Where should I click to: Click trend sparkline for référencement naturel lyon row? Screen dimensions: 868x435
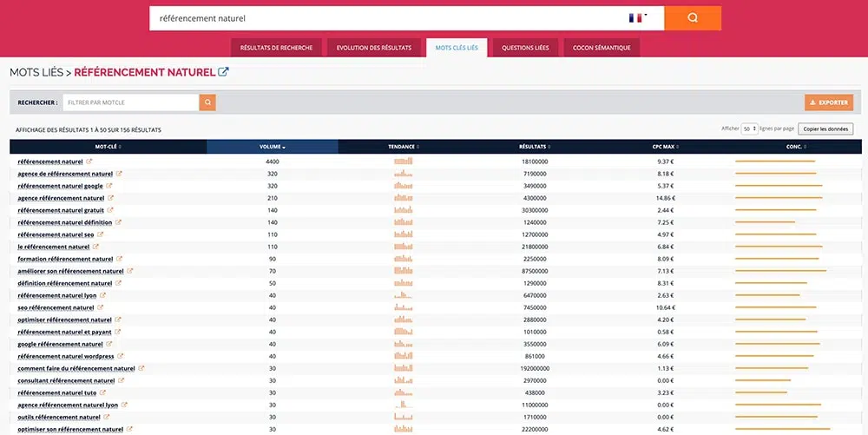(x=403, y=295)
